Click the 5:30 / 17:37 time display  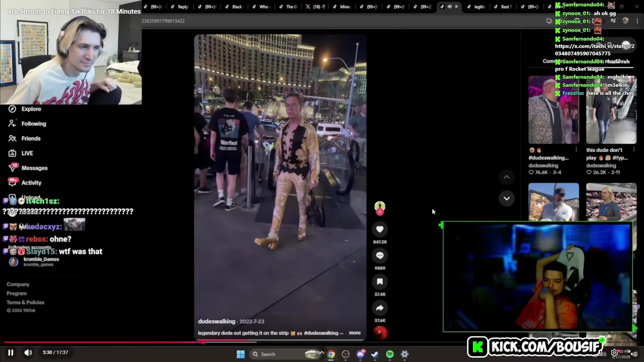(55, 352)
